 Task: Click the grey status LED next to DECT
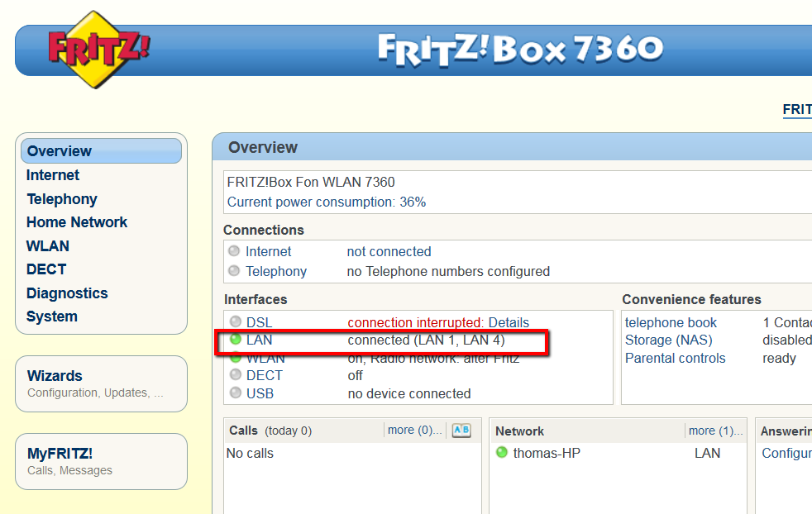tap(236, 374)
